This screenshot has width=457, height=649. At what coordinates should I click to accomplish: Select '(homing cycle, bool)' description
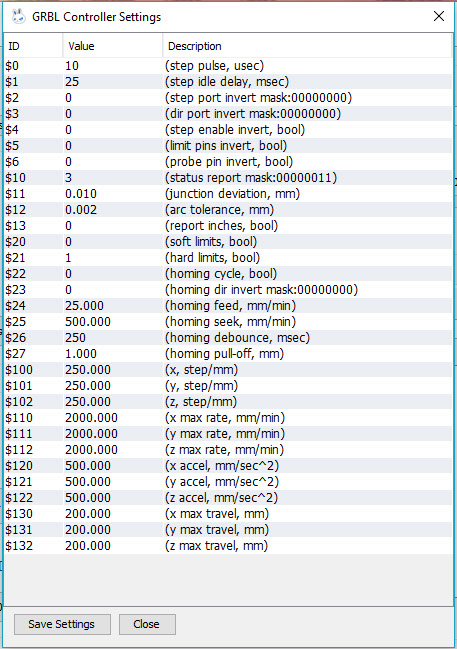[x=221, y=274]
